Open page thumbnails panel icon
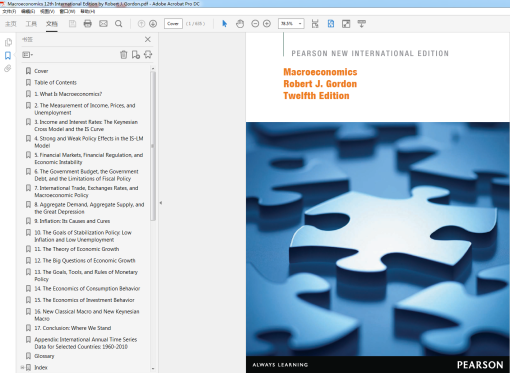 tap(8, 42)
